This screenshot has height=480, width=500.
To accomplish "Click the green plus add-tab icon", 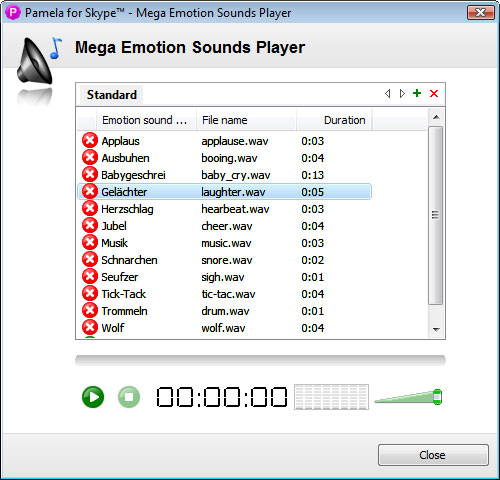I will point(417,93).
